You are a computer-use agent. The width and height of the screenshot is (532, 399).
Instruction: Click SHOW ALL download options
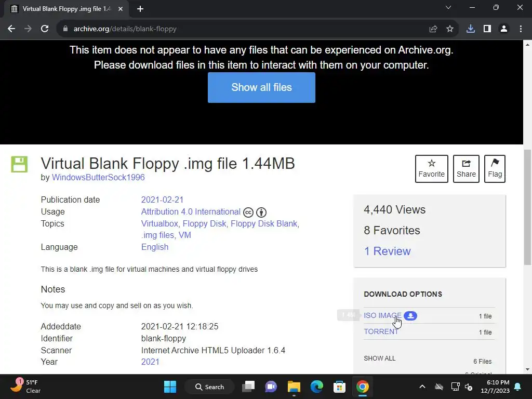click(x=379, y=358)
